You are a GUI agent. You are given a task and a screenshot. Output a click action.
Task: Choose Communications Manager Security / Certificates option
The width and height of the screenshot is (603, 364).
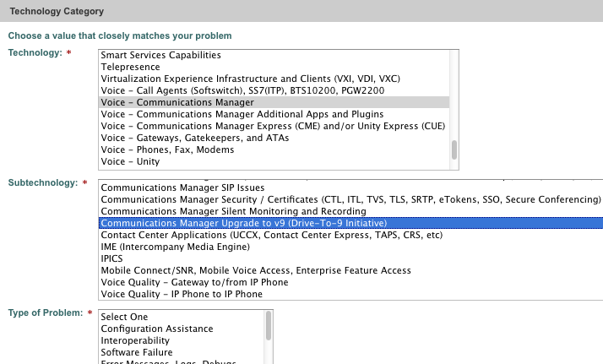(350, 199)
